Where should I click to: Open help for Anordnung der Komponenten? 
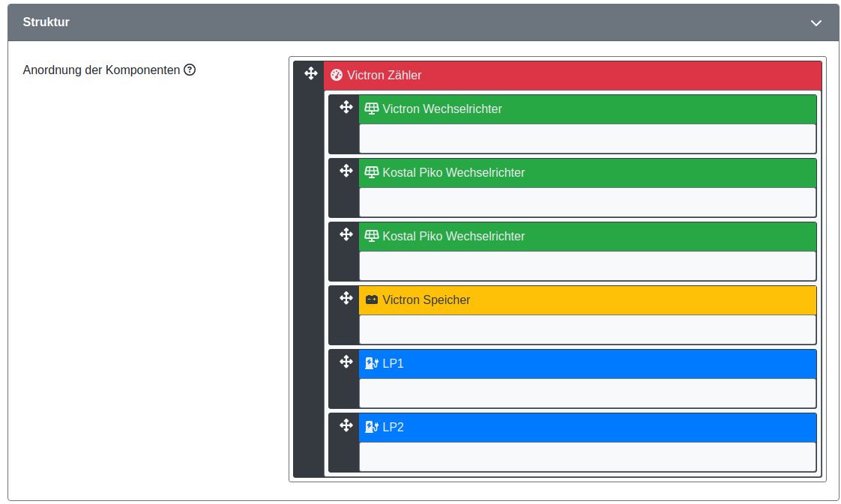pyautogui.click(x=190, y=70)
